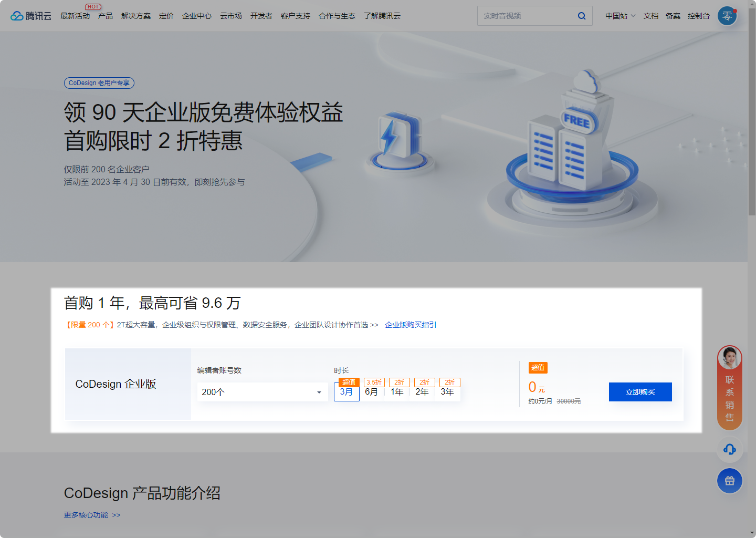The width and height of the screenshot is (756, 538).
Task: Click the 联系销售 contact sales widget
Action: pos(730,388)
